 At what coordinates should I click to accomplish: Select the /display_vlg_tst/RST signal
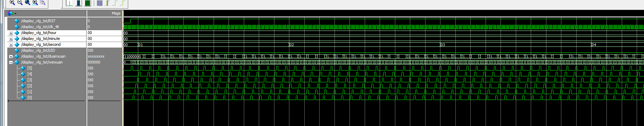tap(38, 21)
